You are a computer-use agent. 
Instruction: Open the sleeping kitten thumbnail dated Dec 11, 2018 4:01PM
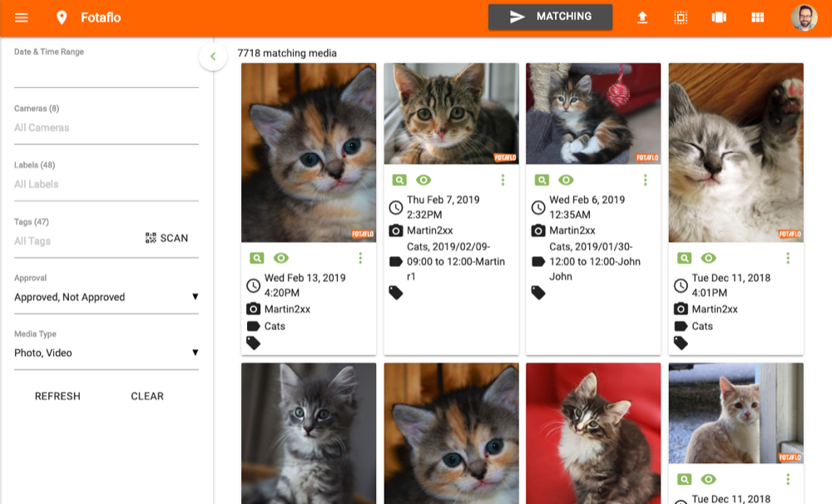point(736,153)
